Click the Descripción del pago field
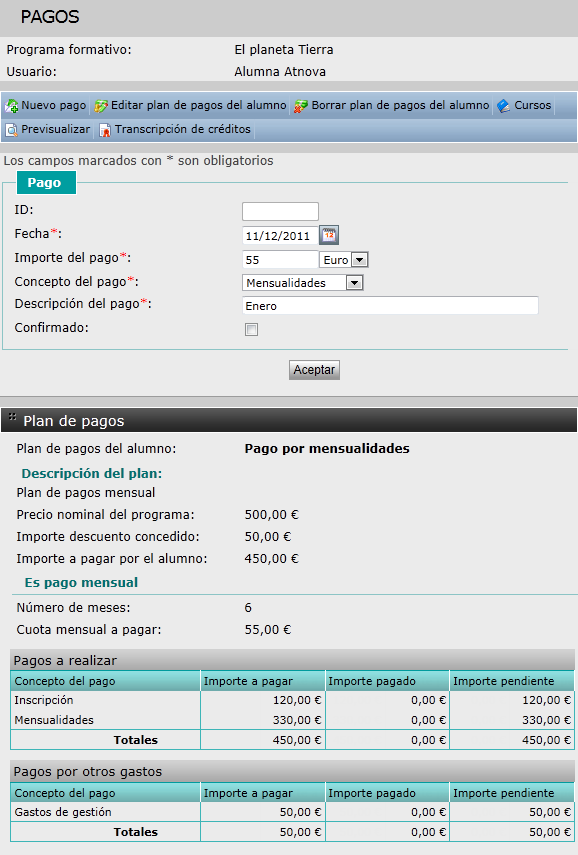Viewport: 578px width, 855px height. point(390,305)
